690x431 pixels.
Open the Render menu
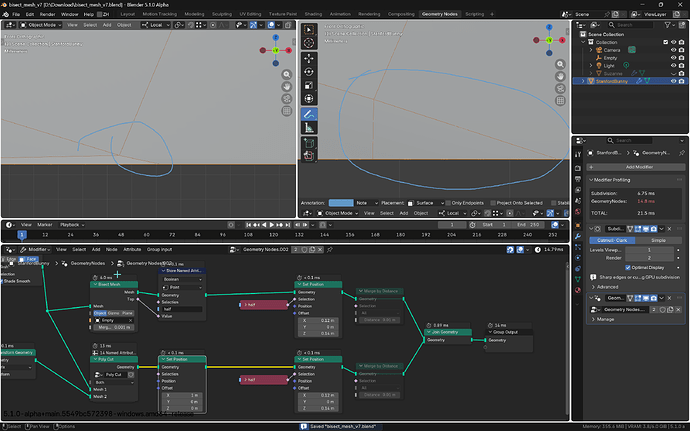[x=48, y=14]
